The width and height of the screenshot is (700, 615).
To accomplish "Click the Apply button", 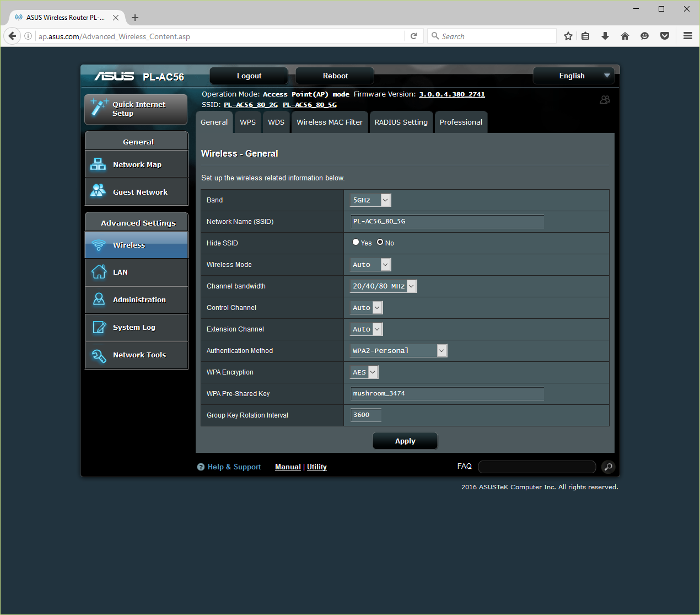I will 405,441.
